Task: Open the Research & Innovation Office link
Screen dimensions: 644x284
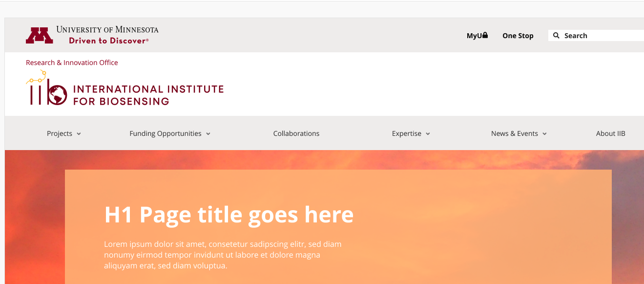Action: 72,63
